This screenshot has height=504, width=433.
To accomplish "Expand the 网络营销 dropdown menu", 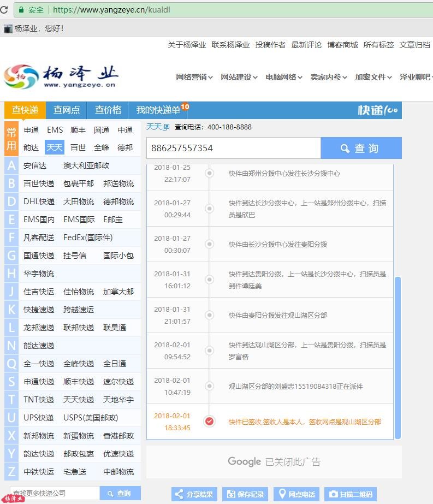I will coord(194,77).
